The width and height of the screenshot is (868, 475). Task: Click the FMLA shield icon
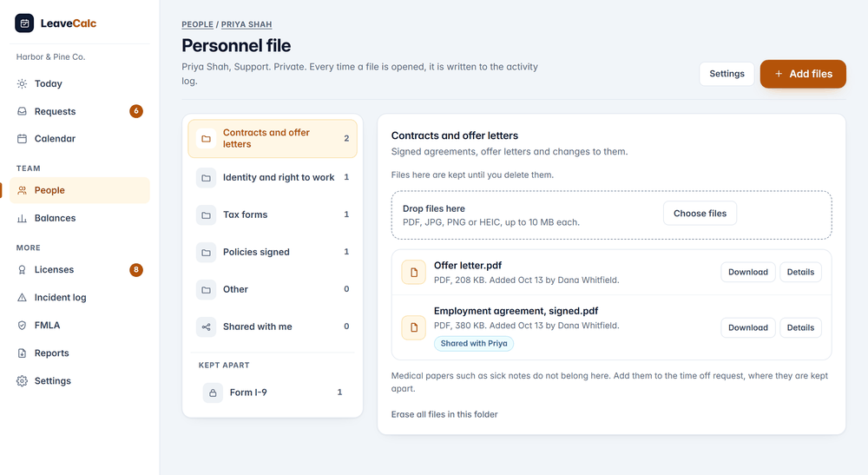(x=23, y=325)
